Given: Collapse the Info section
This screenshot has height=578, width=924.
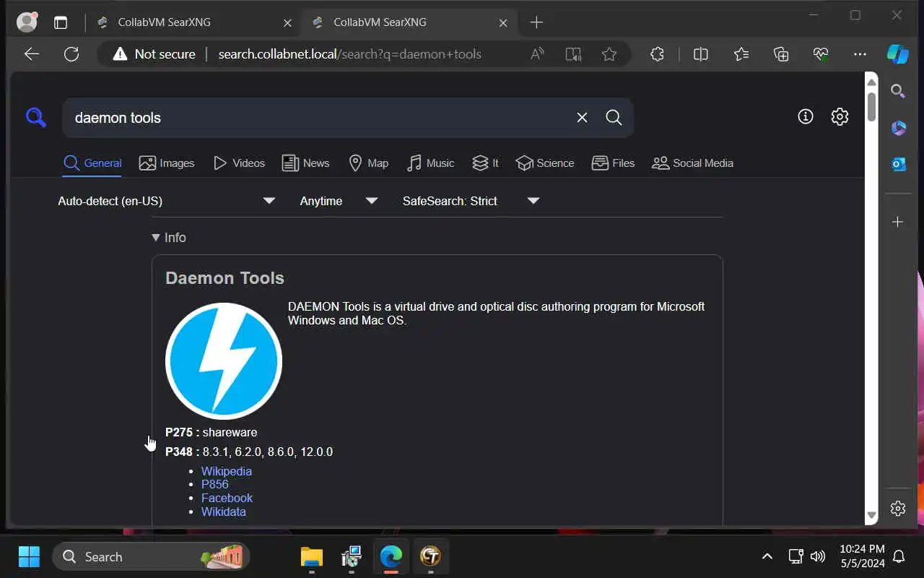Looking at the screenshot, I should coord(169,238).
